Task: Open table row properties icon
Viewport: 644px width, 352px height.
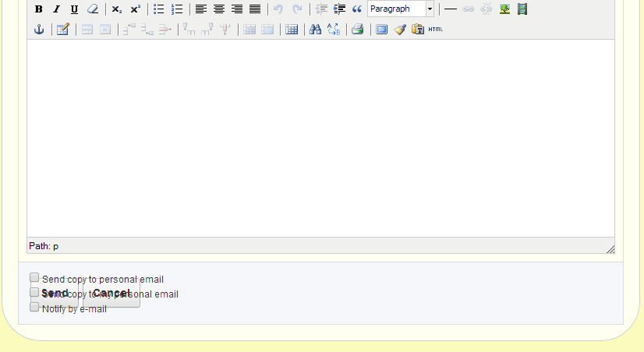Action: pos(87,29)
